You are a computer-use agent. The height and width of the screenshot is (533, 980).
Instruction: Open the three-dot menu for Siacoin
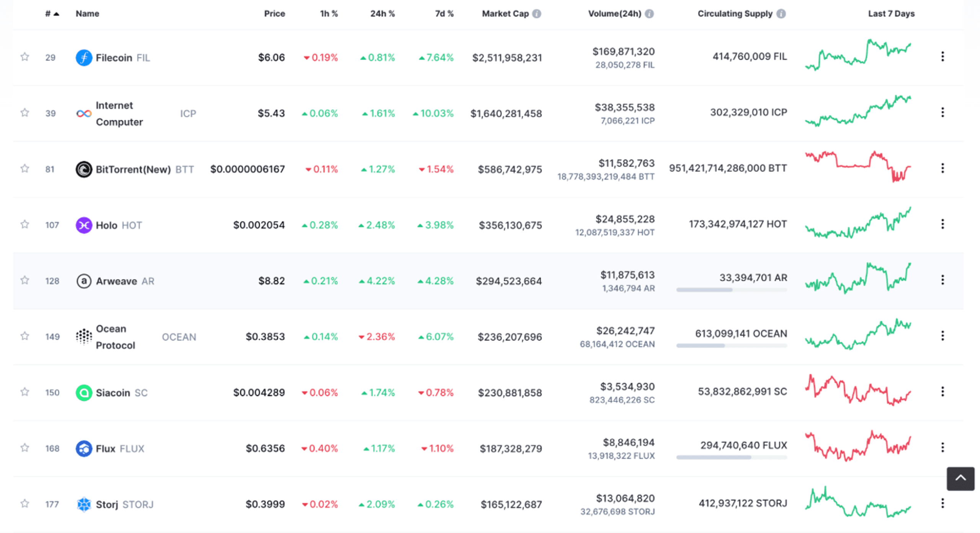942,392
